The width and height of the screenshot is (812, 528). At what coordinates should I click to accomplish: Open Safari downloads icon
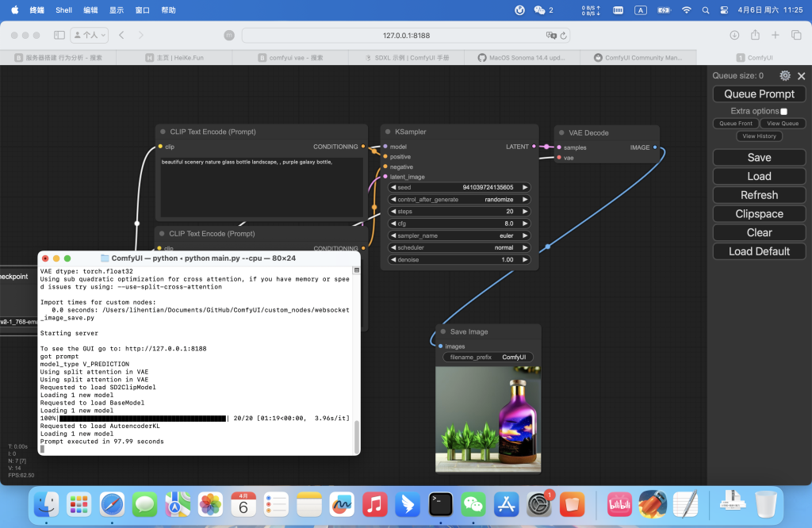coord(734,36)
